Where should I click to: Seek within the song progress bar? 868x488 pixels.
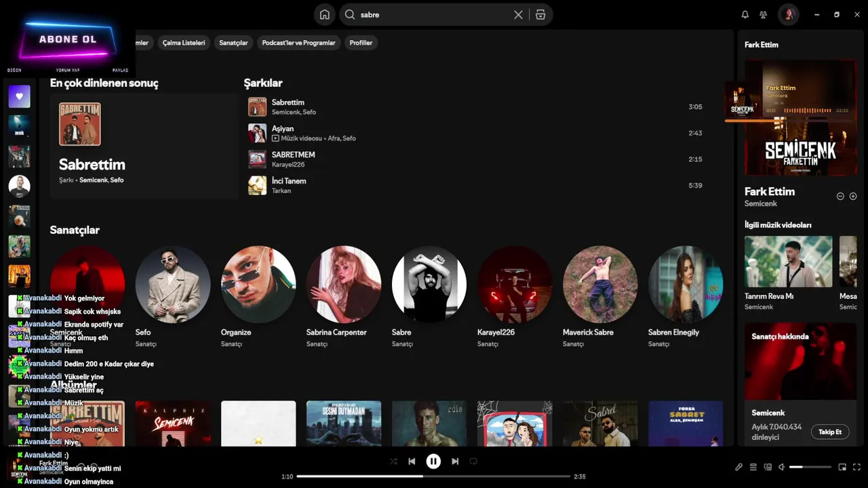(433, 476)
